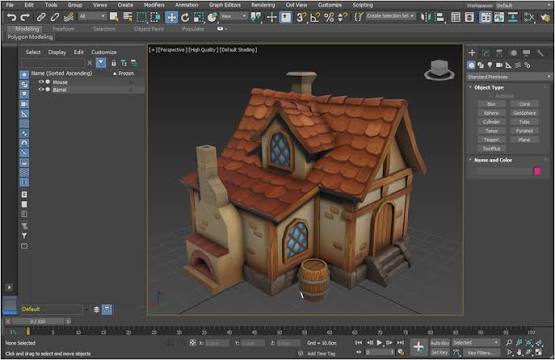Choose the Select Object tool
The image size is (555, 360).
(114, 17)
